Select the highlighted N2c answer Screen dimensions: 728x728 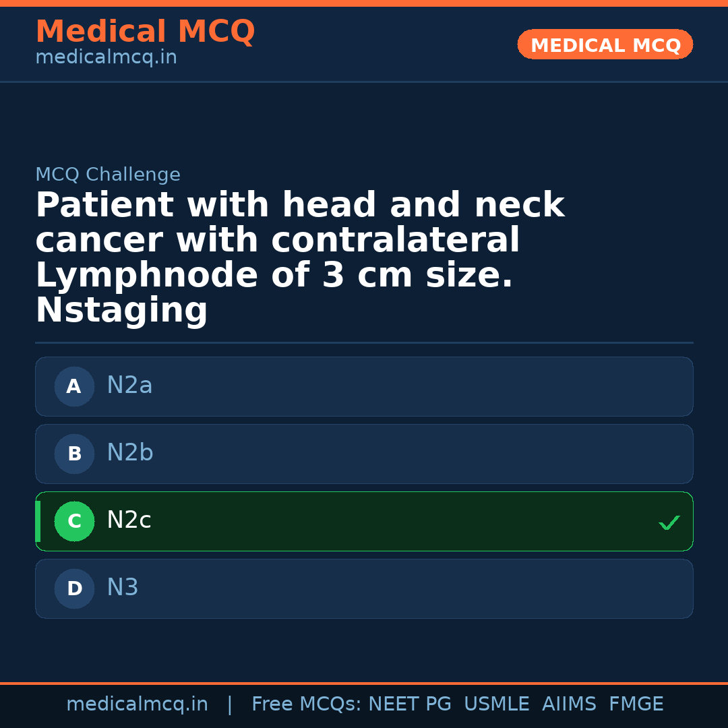[364, 521]
